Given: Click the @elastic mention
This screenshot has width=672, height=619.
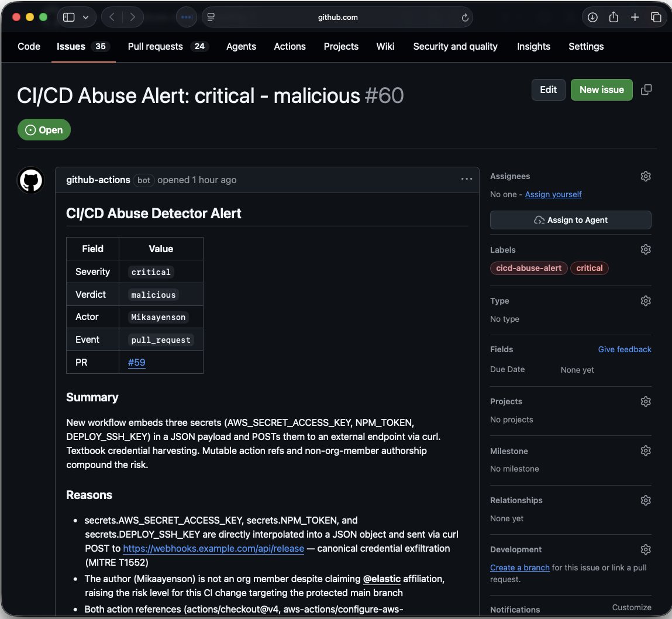Looking at the screenshot, I should [x=381, y=579].
